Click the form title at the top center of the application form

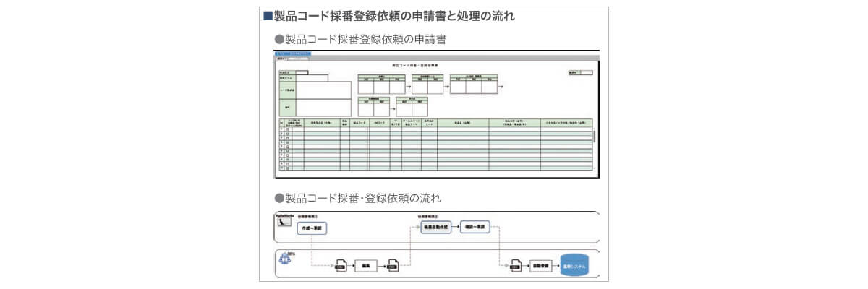[415, 65]
